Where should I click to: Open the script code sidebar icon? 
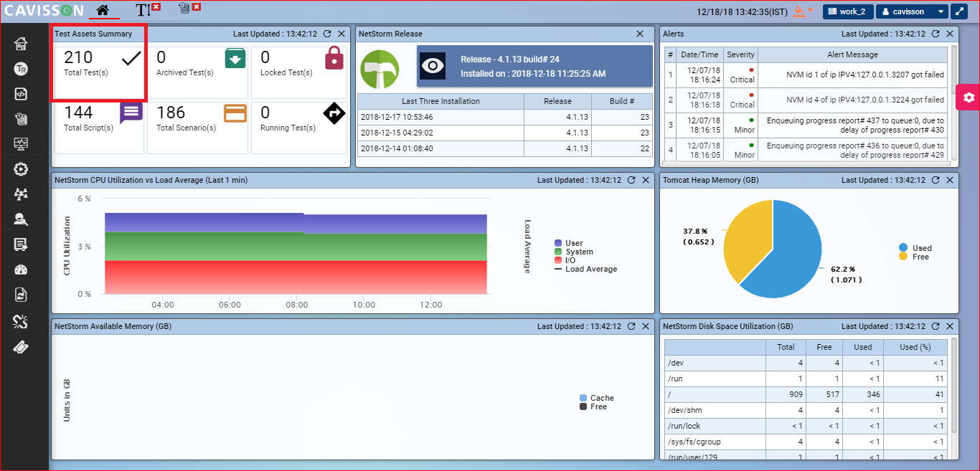(21, 94)
